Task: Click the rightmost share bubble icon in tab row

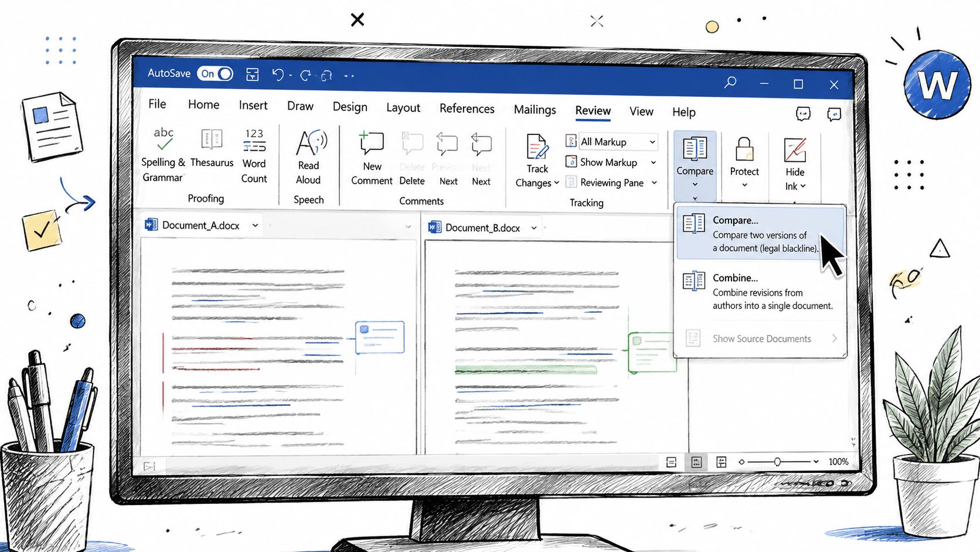Action: click(x=834, y=114)
